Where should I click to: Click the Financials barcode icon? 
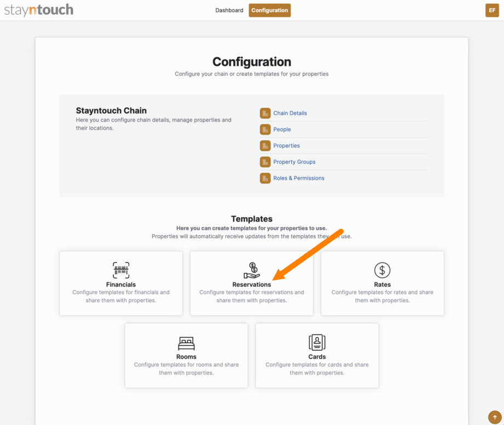tap(121, 270)
